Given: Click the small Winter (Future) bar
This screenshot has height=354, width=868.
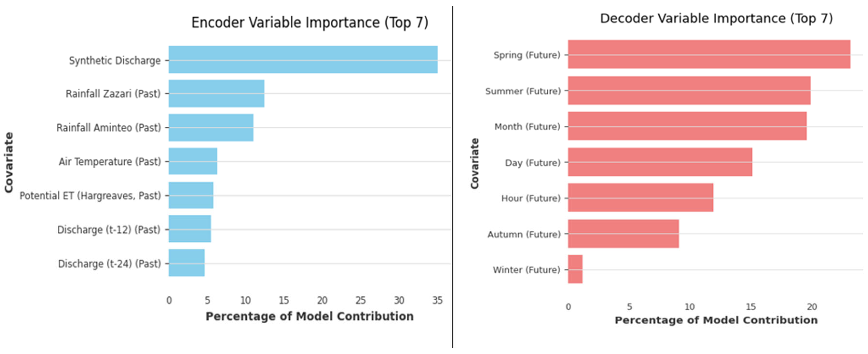Looking at the screenshot, I should tap(575, 269).
